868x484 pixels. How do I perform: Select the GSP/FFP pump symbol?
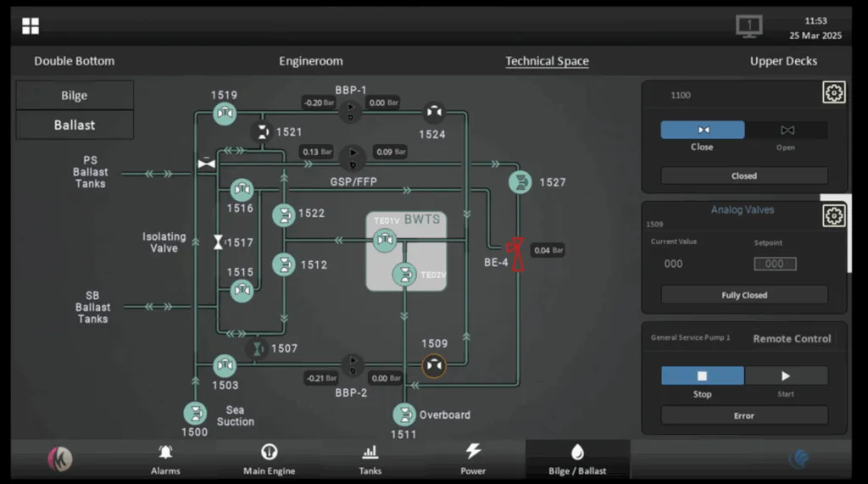tap(352, 158)
